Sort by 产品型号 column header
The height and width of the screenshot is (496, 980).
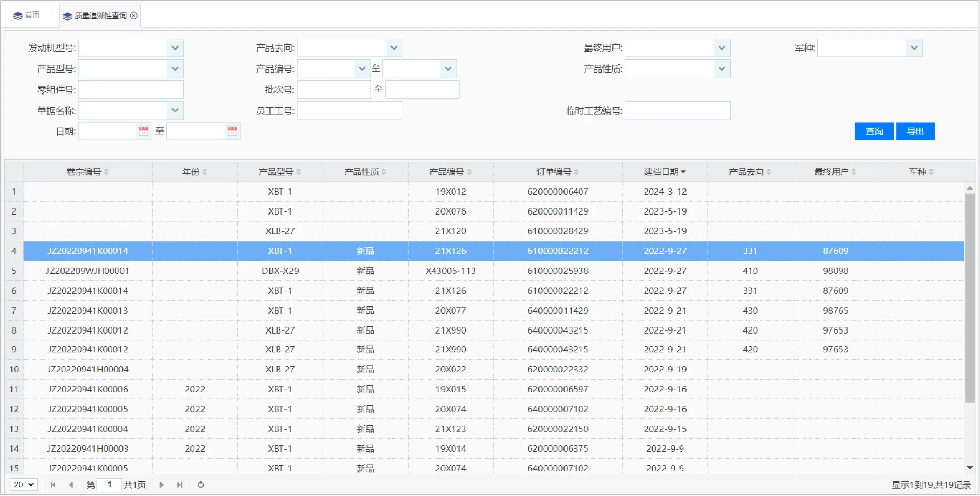coord(280,172)
